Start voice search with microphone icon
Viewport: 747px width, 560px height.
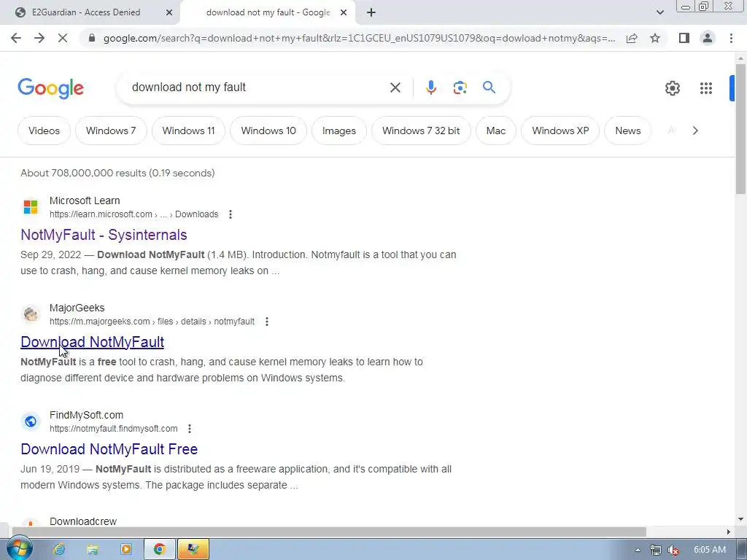pos(430,87)
